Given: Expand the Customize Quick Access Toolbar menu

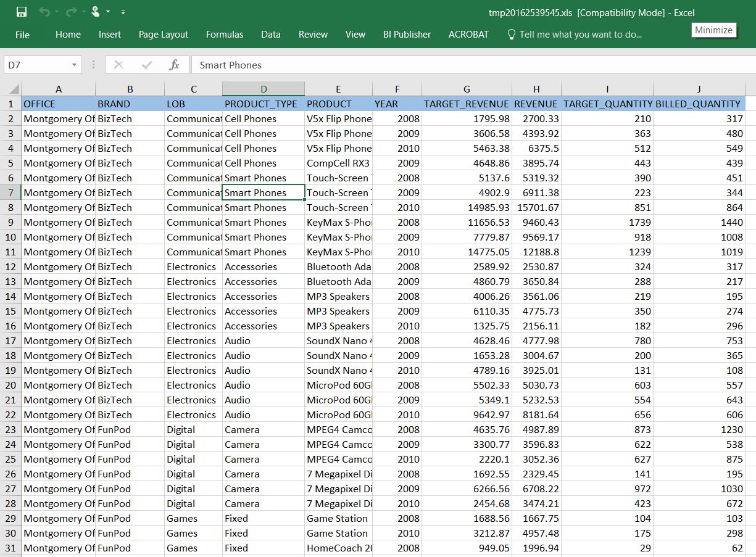Looking at the screenshot, I should [123, 12].
